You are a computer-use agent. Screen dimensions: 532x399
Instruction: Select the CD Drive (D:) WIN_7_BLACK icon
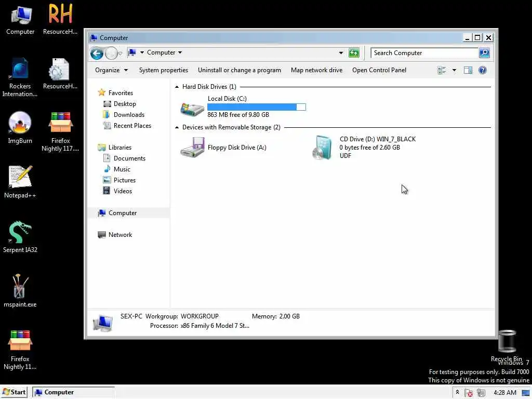pyautogui.click(x=322, y=147)
